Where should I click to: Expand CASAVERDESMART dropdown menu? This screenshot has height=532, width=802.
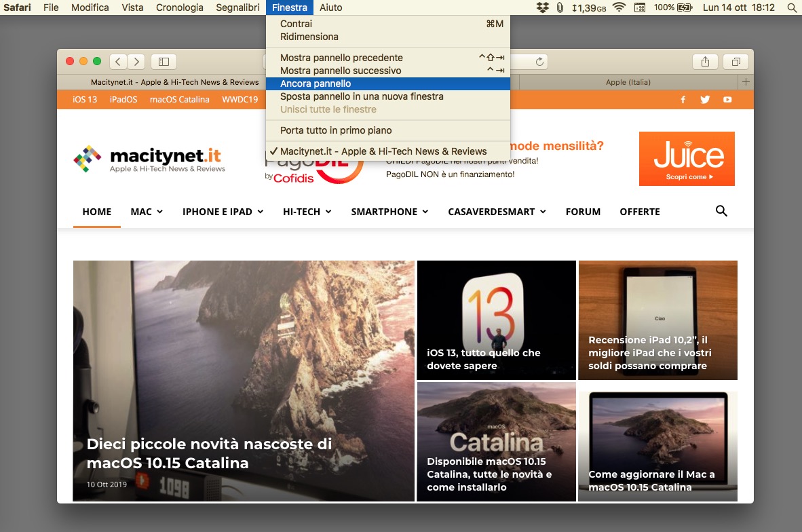497,212
